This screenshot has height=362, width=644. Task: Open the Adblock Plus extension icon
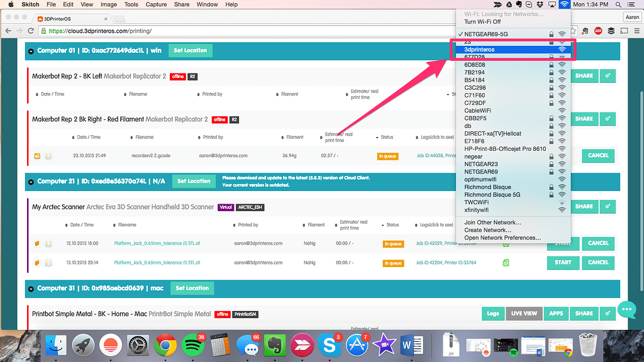point(598,30)
